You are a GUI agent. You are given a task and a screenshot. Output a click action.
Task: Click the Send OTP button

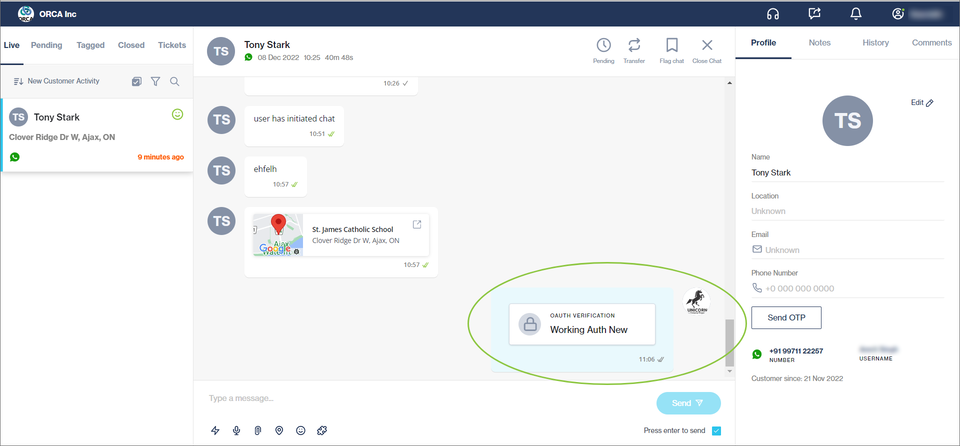click(786, 318)
